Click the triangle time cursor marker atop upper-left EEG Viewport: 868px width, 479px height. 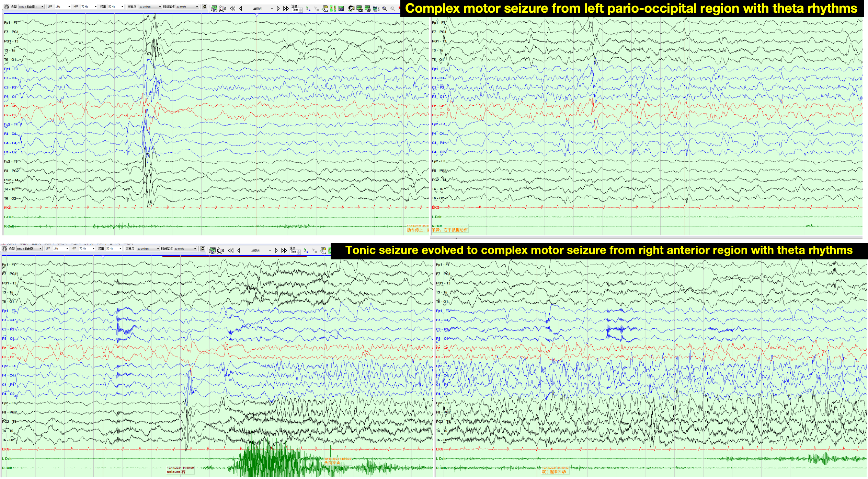[x=257, y=15]
